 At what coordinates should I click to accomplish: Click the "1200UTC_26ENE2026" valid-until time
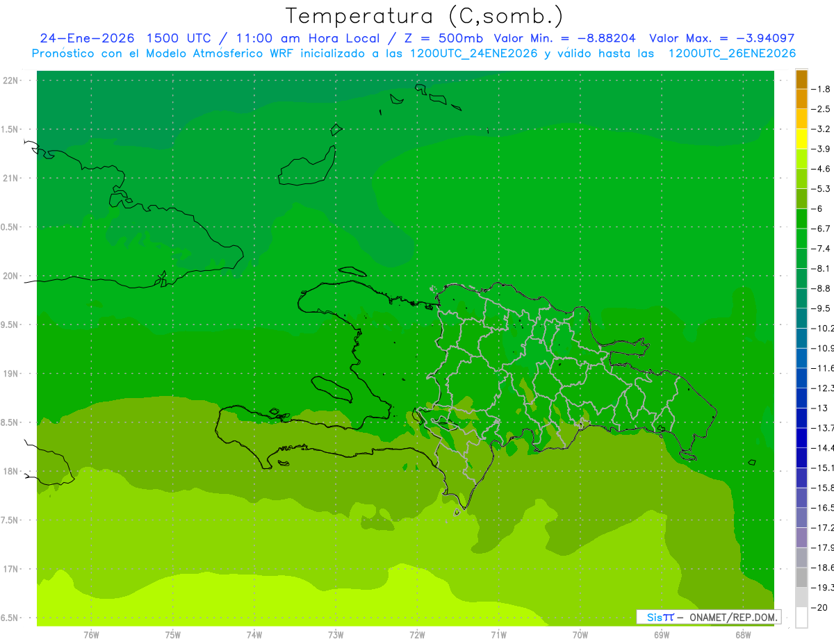point(732,53)
